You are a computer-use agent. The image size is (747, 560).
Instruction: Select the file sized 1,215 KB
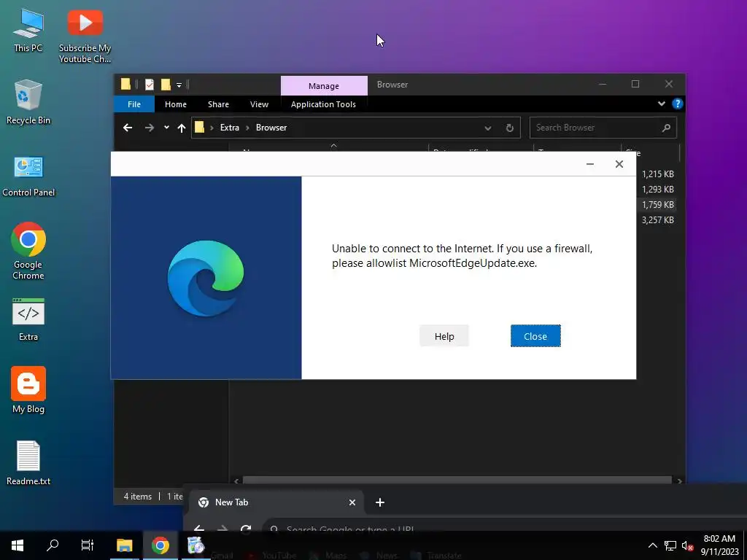[657, 174]
